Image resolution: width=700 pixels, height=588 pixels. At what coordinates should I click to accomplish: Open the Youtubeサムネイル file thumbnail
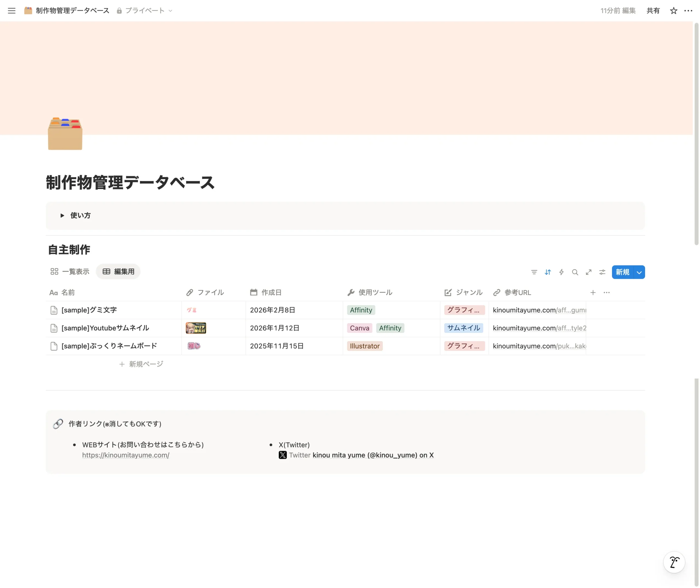point(196,328)
